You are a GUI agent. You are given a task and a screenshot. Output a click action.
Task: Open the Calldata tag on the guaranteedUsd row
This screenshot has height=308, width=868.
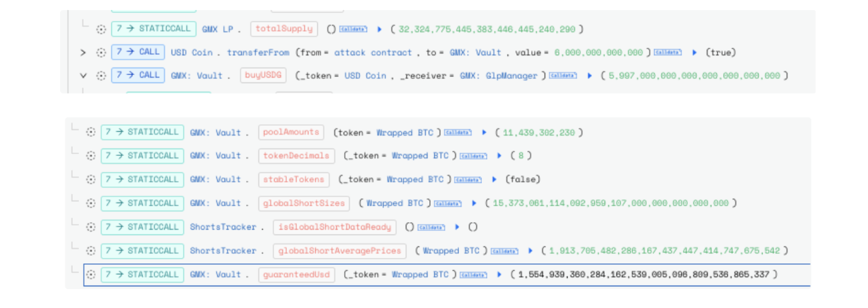pyautogui.click(x=473, y=275)
